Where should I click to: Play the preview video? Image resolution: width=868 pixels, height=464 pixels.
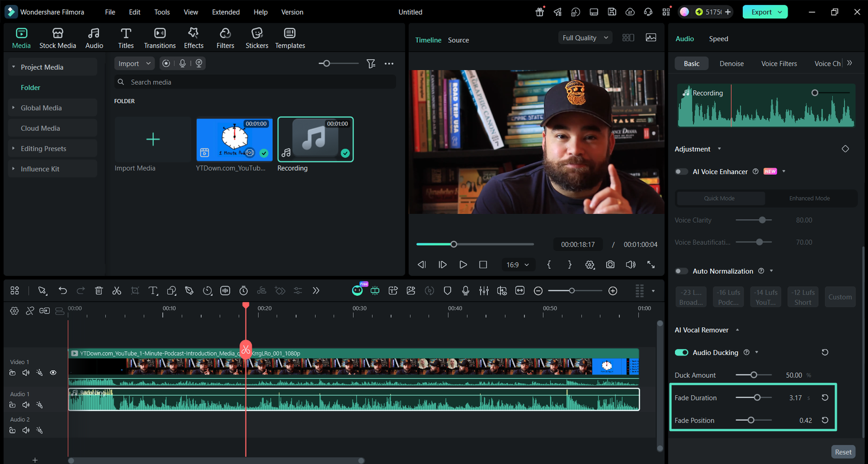pyautogui.click(x=463, y=265)
